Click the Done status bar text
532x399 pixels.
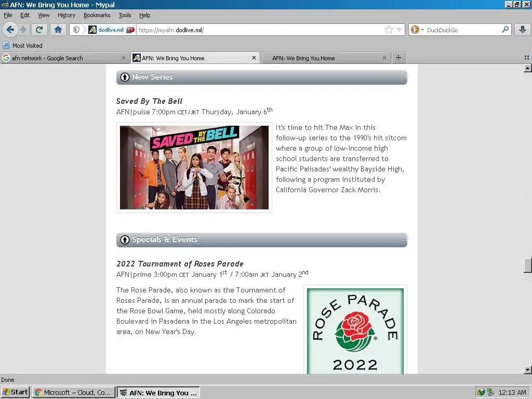point(7,380)
